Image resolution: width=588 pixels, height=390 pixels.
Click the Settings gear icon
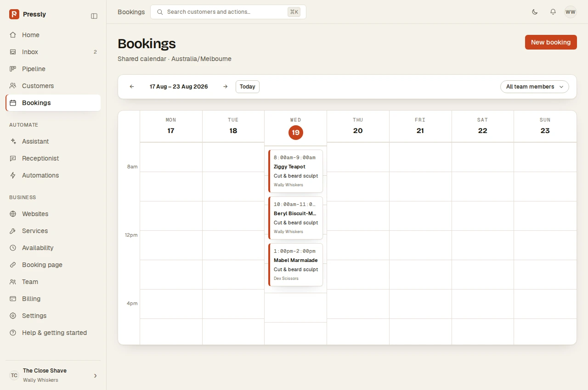pyautogui.click(x=13, y=316)
